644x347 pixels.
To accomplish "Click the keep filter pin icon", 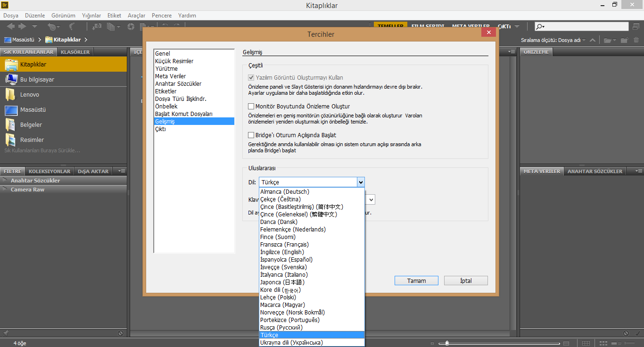I will (6, 333).
